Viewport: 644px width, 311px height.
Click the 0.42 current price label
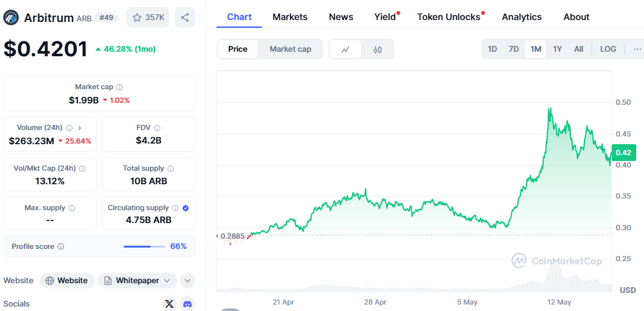(624, 153)
